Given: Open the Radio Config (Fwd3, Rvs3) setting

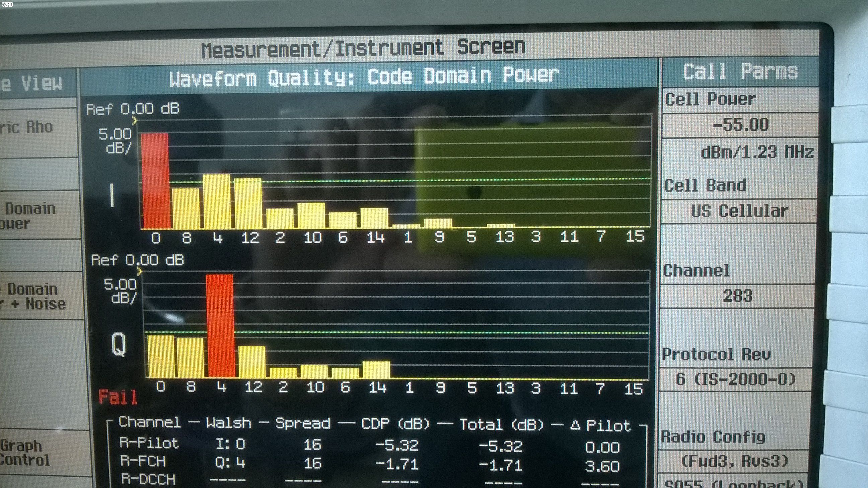Looking at the screenshot, I should 734,461.
